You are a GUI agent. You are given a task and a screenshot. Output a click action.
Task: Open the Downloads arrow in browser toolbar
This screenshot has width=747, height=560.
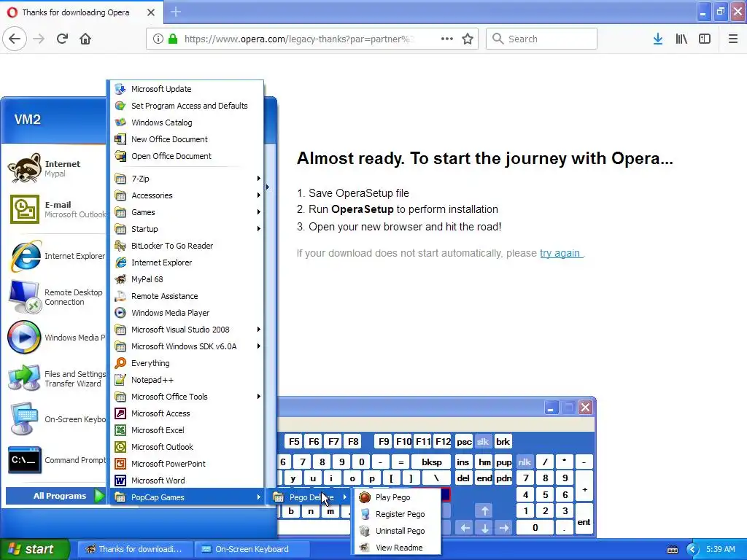(x=657, y=39)
